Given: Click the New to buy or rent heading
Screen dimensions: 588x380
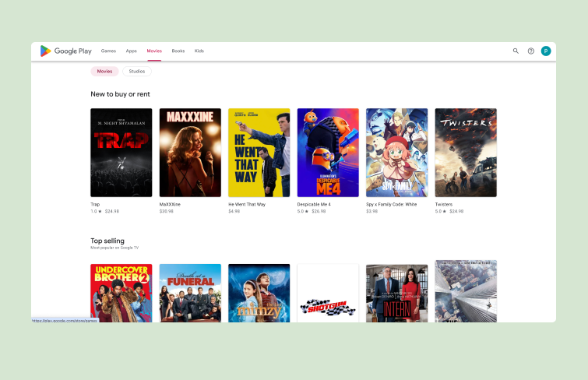Looking at the screenshot, I should click(120, 94).
